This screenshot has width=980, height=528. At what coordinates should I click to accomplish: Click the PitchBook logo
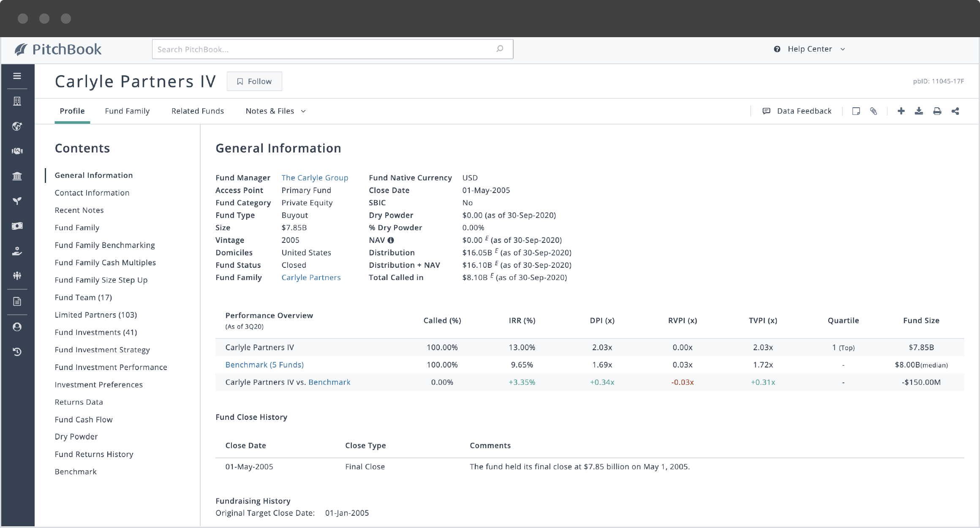(58, 49)
